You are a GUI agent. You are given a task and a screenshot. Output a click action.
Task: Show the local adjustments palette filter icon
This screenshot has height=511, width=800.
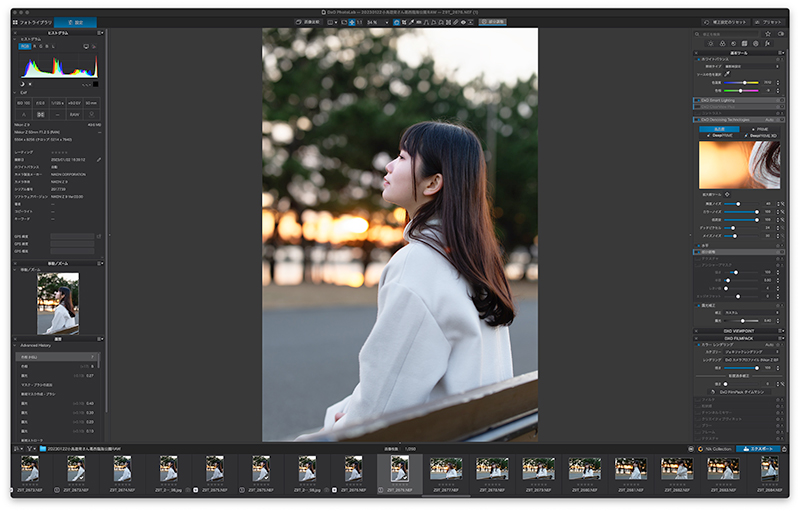[756, 43]
